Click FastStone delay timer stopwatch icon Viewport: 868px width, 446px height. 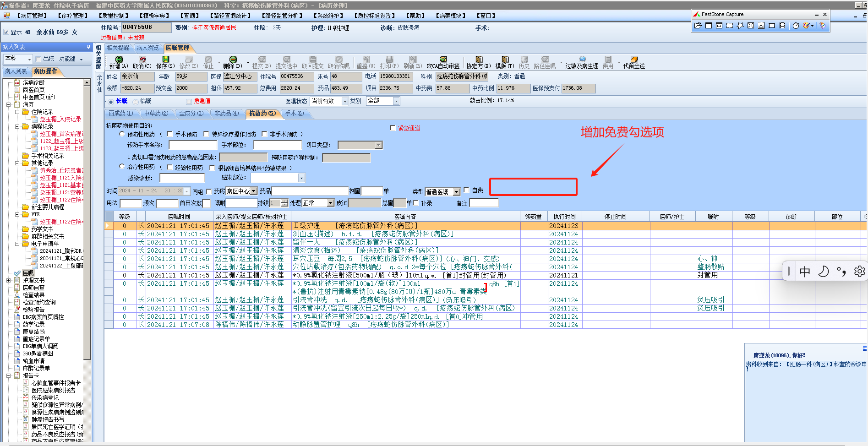(x=796, y=26)
